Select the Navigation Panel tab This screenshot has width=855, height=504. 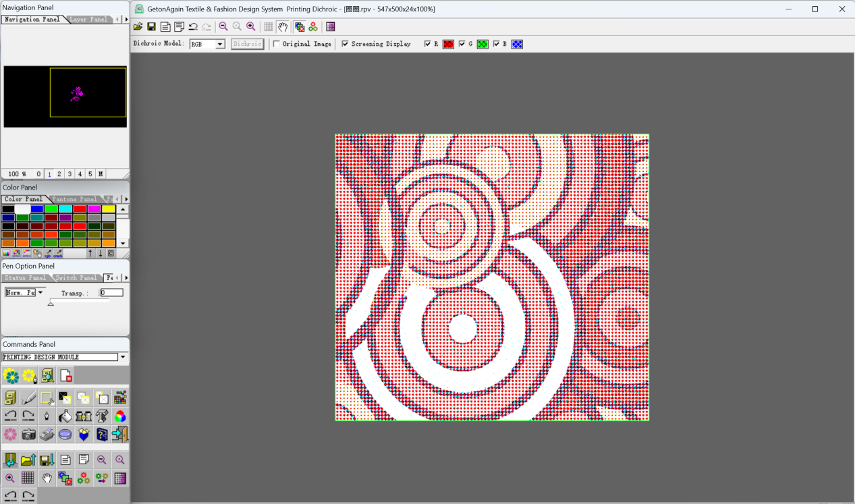click(x=32, y=20)
